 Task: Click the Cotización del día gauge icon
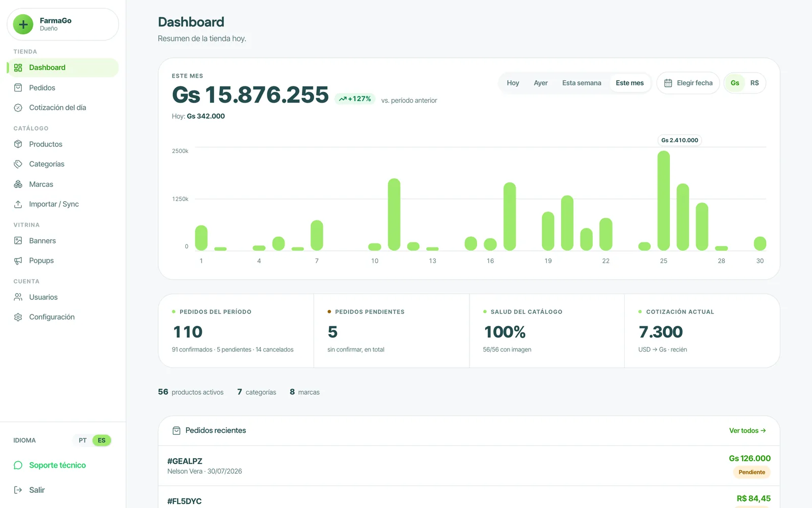coord(18,108)
